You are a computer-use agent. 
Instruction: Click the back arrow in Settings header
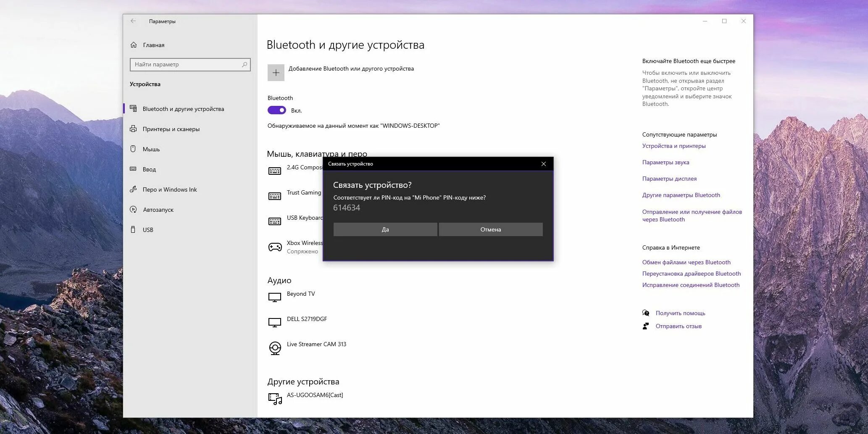point(133,21)
